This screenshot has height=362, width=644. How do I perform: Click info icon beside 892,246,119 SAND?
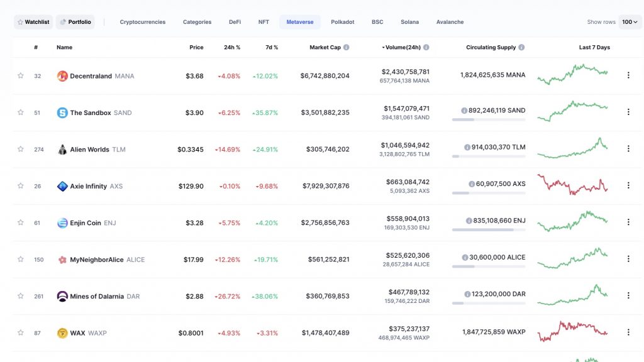[x=464, y=111]
